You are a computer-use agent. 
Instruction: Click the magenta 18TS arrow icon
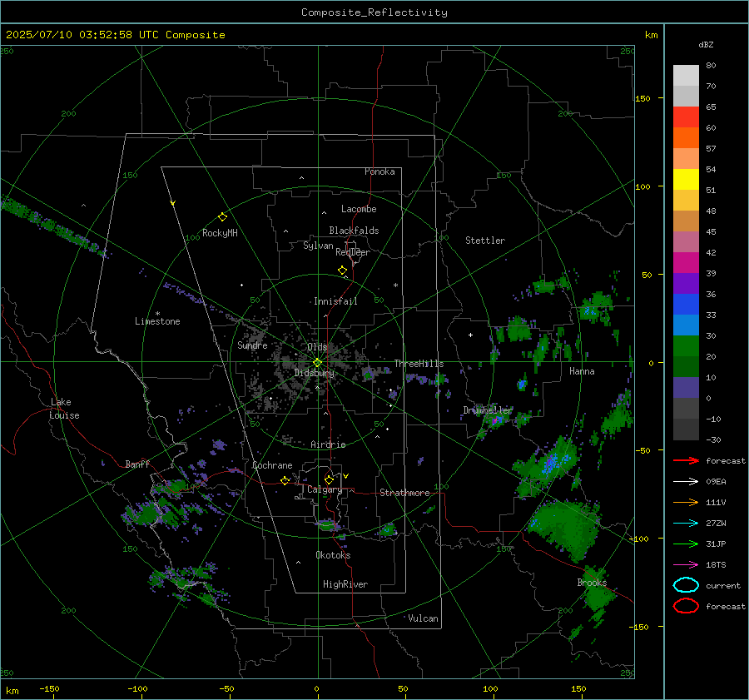click(x=686, y=565)
